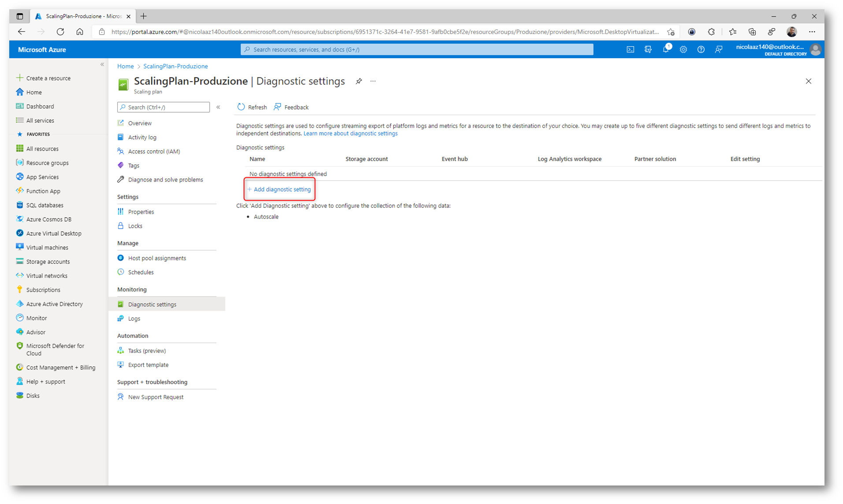Open Overview in resource menu
843x504 pixels.
140,123
